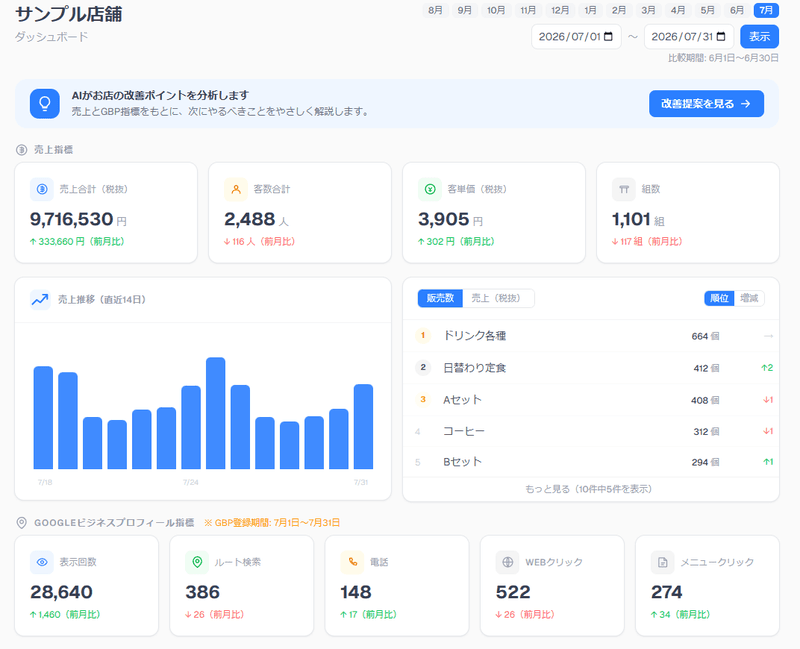The image size is (800, 649).
Task: Click the table icon for 組数
Action: coord(624,189)
